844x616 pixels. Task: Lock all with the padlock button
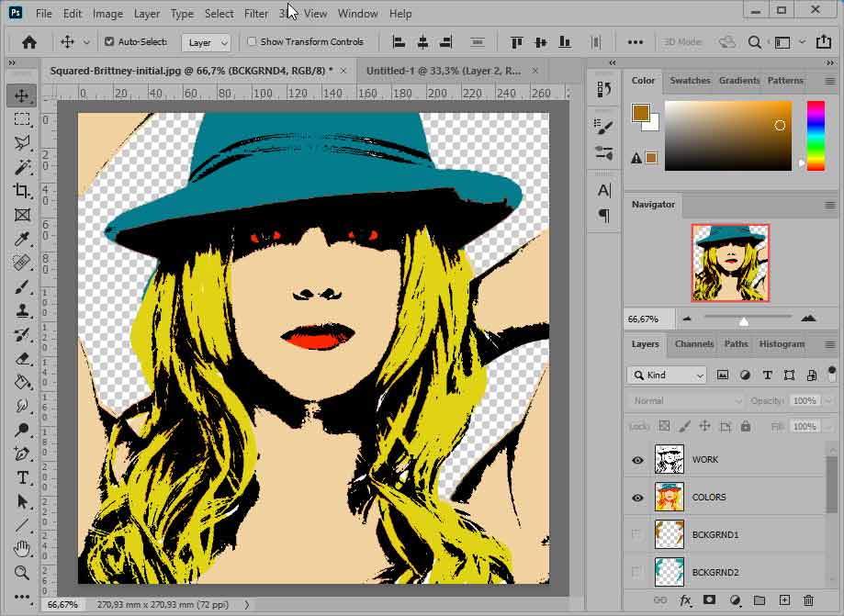click(x=746, y=427)
